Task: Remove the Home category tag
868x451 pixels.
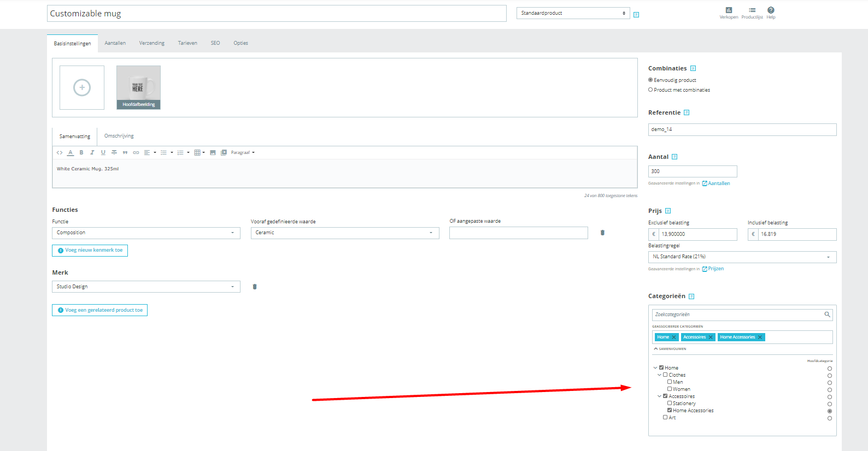Action: (674, 337)
